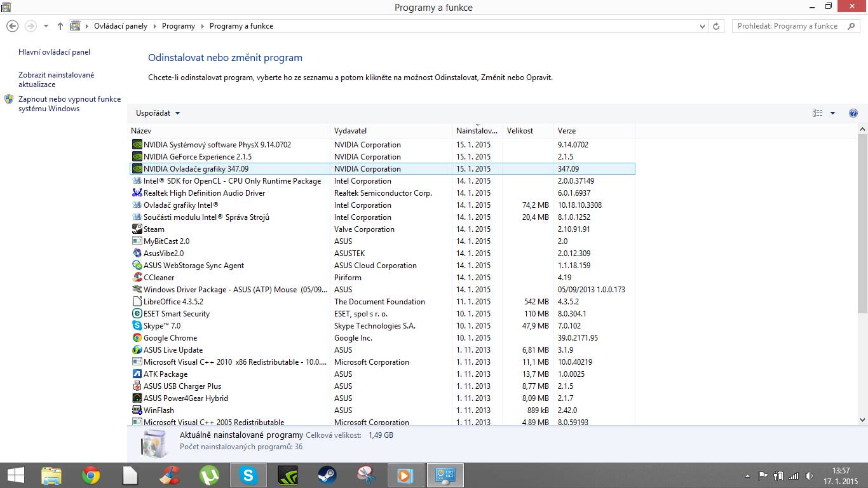Viewport: 868px width, 488px height.
Task: Select ASUS Live Update icon
Action: [x=137, y=350]
